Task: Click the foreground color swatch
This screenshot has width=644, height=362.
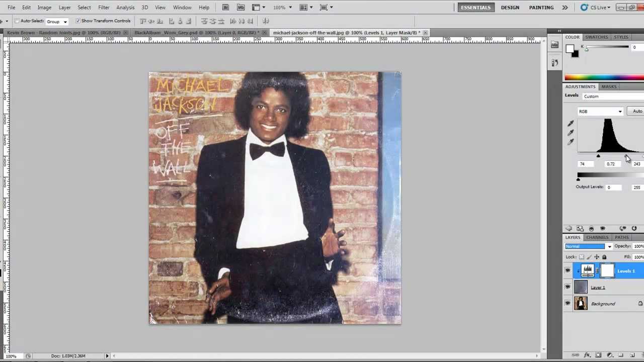Action: tap(570, 49)
